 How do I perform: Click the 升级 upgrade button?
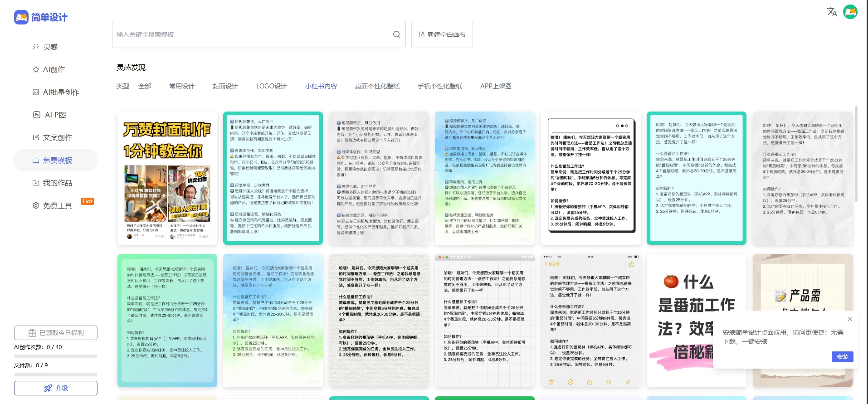tap(56, 388)
